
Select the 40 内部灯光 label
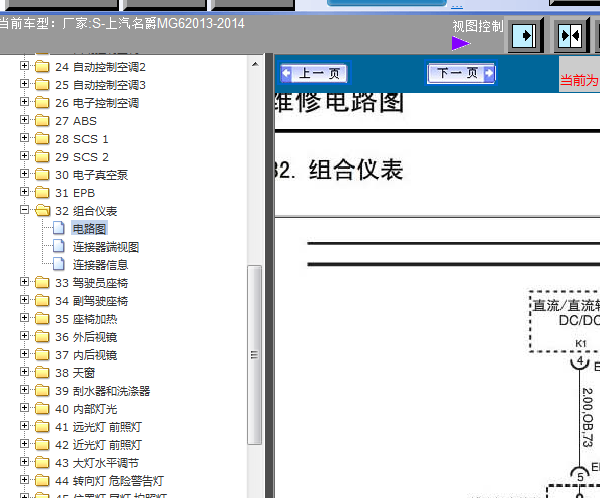point(86,409)
